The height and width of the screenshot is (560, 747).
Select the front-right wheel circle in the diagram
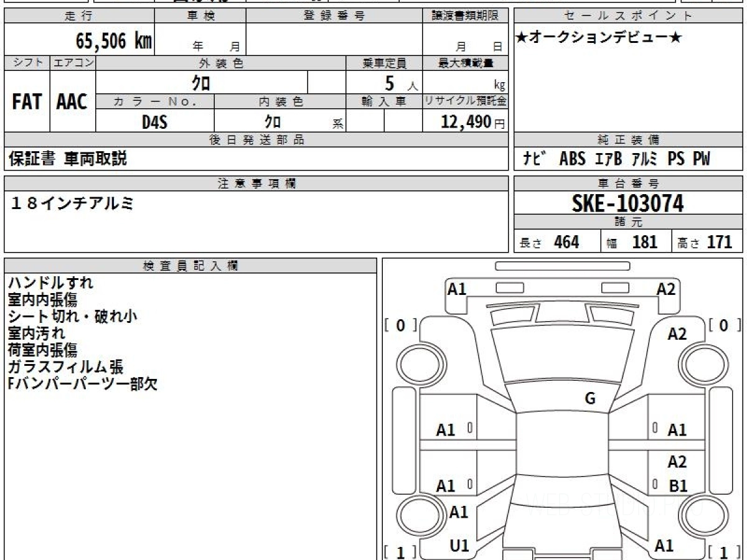(x=698, y=362)
